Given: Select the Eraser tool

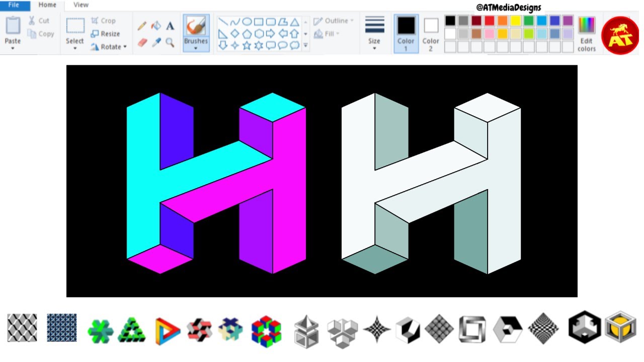Looking at the screenshot, I should coord(142,42).
